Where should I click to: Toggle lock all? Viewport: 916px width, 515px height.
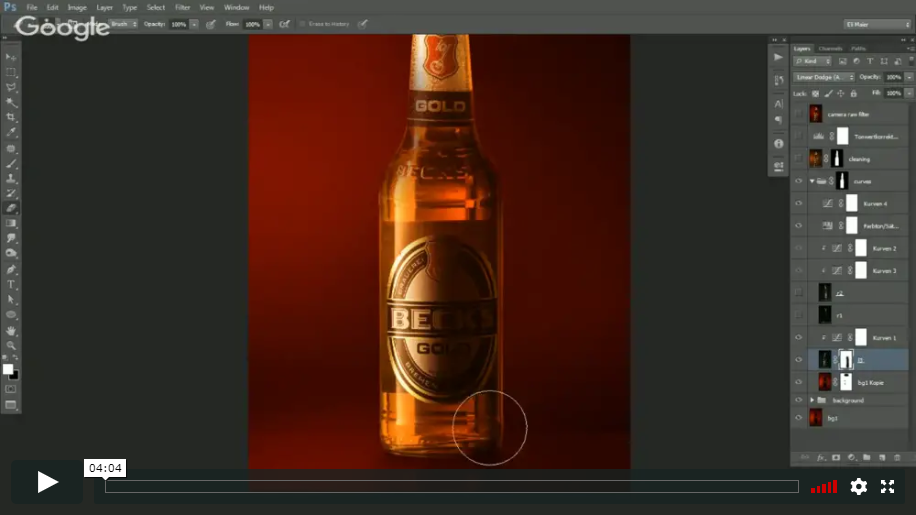tap(853, 93)
